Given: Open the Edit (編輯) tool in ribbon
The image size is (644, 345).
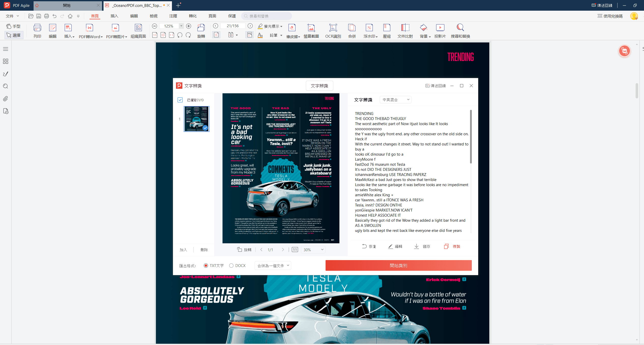Looking at the screenshot, I should click(53, 31).
